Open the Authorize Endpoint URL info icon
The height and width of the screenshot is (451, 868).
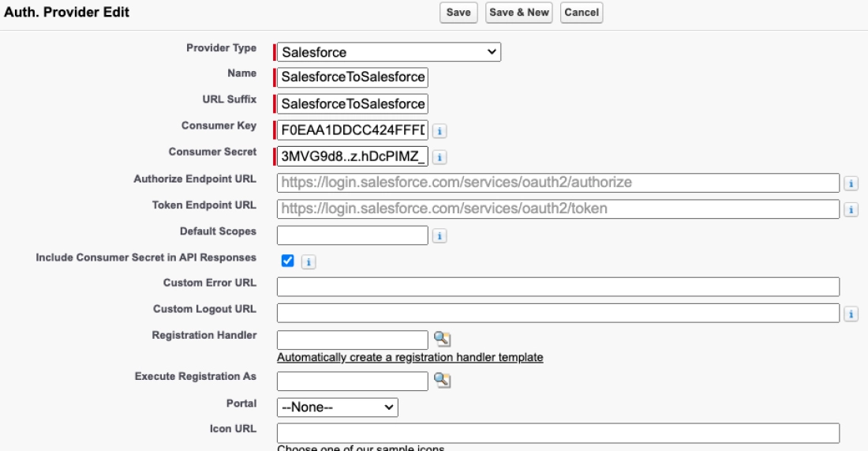click(851, 183)
